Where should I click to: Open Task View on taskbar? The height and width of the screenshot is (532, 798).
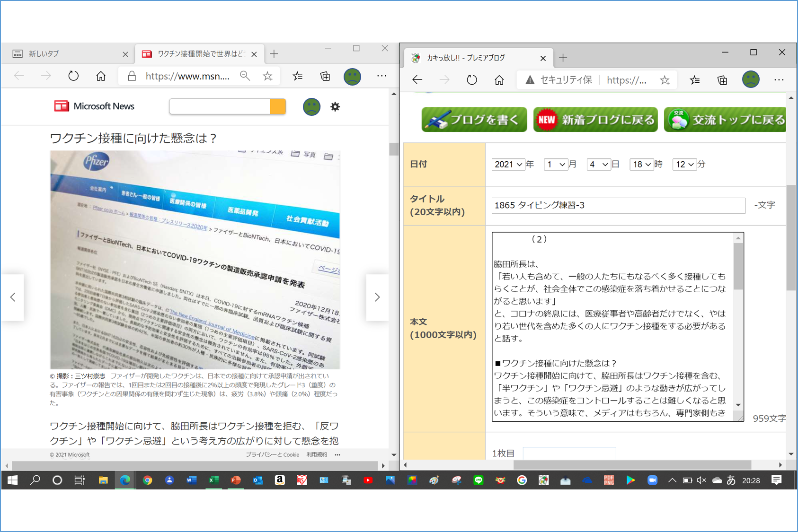click(80, 480)
